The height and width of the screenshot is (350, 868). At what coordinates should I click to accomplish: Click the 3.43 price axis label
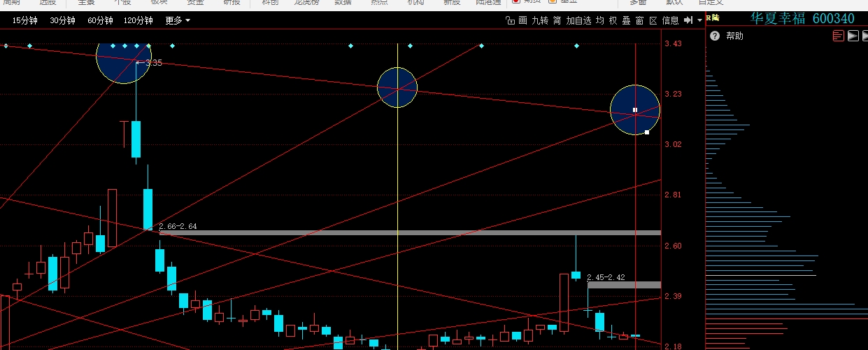[x=673, y=44]
